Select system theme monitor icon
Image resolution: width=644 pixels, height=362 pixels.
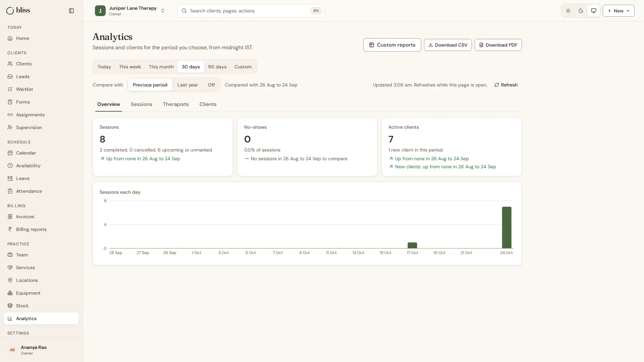[594, 11]
